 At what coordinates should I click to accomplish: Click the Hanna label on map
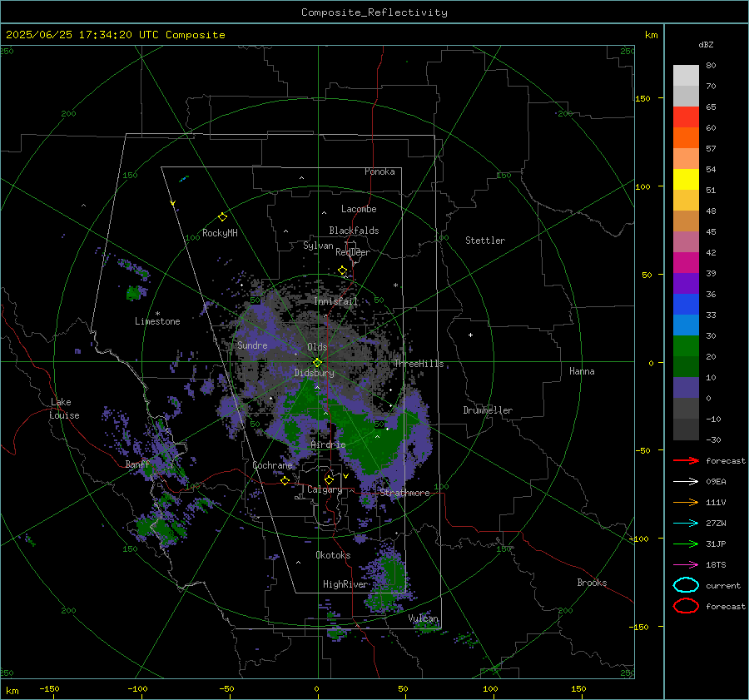pos(582,371)
